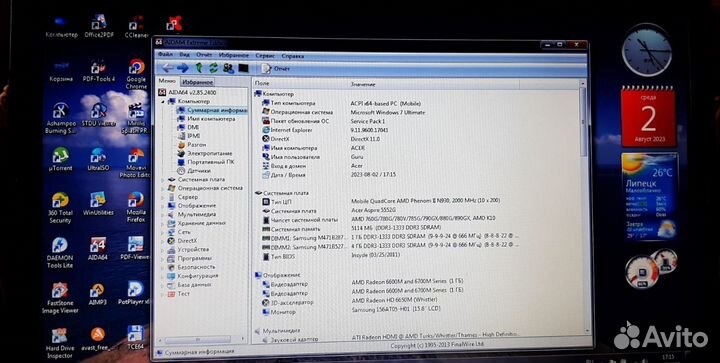Select Суммарная информация in the tree
This screenshot has width=720, height=363.
click(x=212, y=110)
